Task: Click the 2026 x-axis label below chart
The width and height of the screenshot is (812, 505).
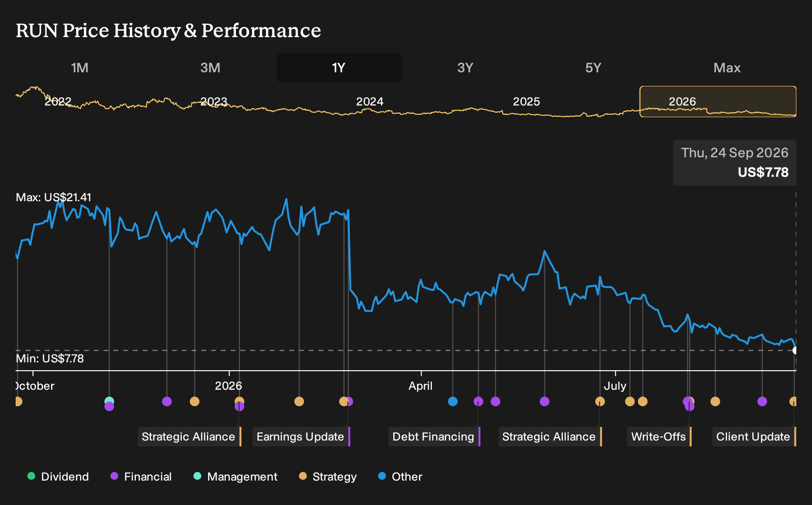Action: click(x=229, y=386)
